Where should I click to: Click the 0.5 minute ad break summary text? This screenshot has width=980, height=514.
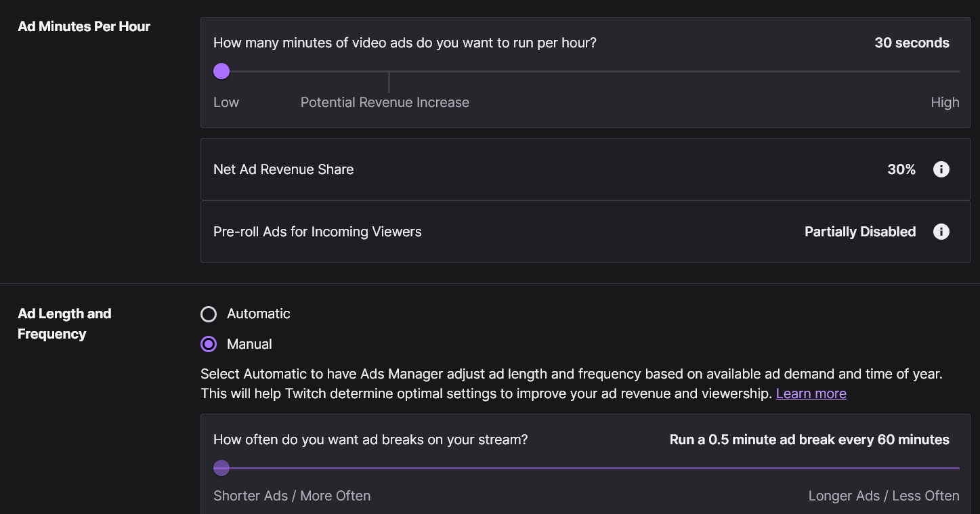809,440
